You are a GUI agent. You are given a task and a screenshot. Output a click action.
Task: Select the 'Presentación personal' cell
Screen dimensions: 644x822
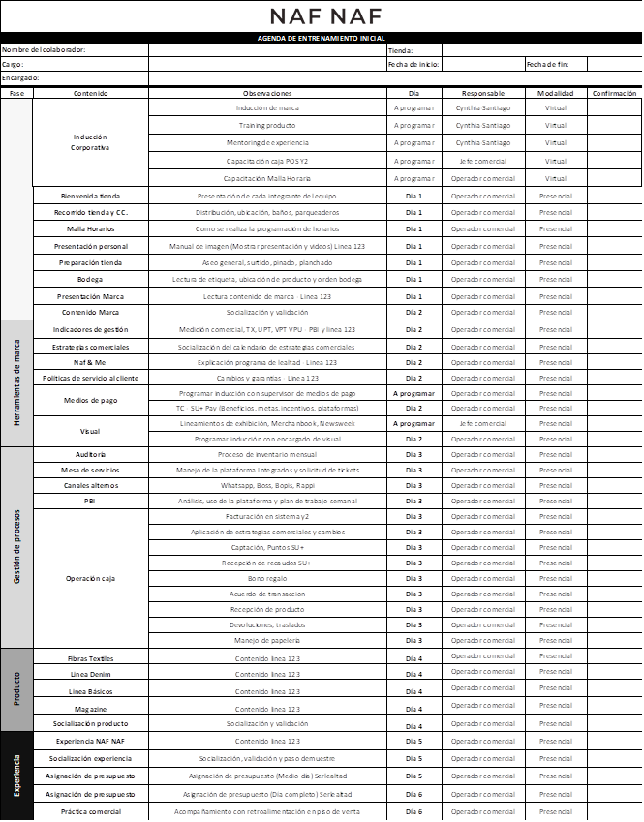tap(91, 246)
